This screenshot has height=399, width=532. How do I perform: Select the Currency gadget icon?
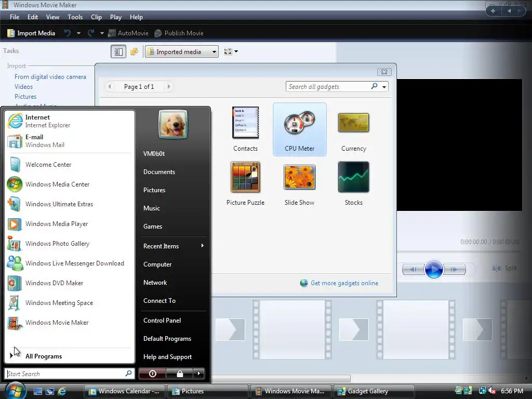353,123
